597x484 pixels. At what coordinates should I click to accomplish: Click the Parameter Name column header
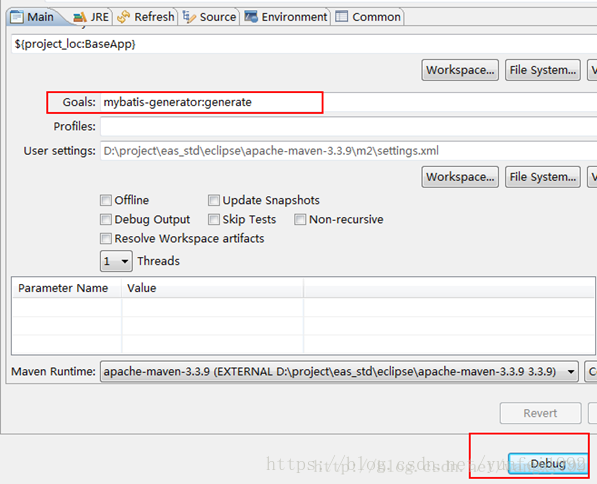(x=66, y=288)
